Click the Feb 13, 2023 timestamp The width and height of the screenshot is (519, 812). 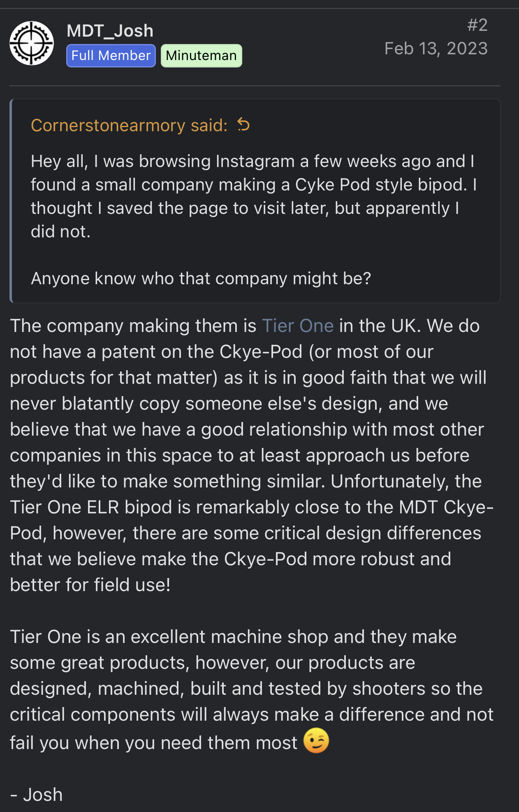(x=436, y=49)
